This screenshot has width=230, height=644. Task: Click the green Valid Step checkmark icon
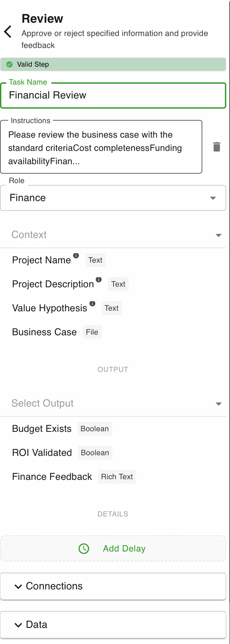[10, 64]
